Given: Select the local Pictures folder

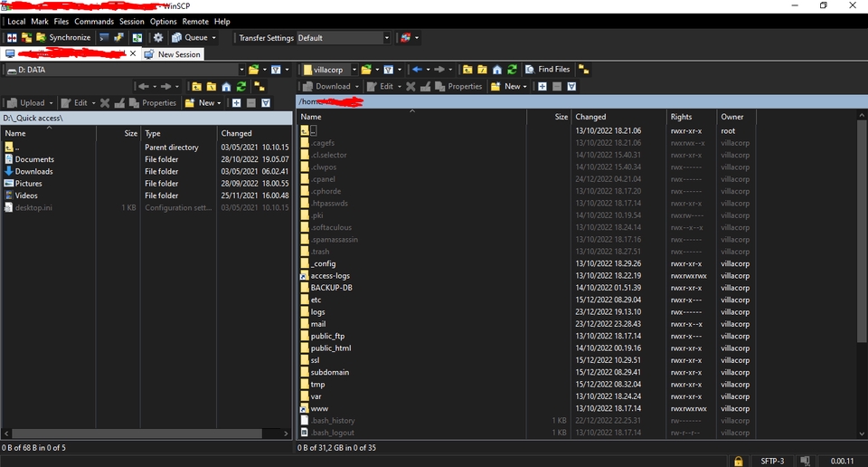Looking at the screenshot, I should pyautogui.click(x=28, y=184).
